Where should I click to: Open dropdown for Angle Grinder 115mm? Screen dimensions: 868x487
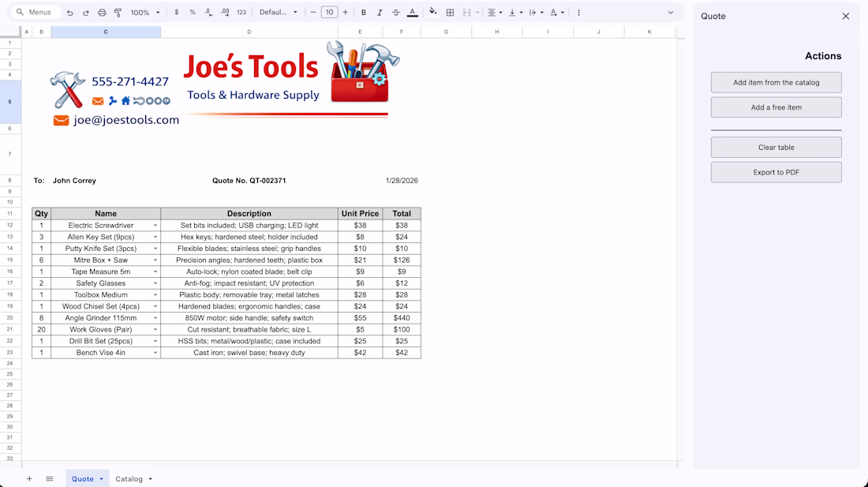coord(155,318)
